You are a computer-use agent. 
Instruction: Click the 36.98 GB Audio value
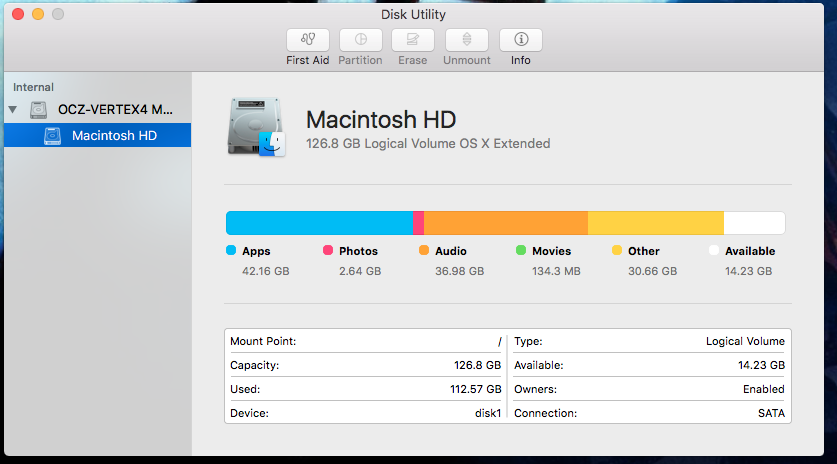point(460,271)
